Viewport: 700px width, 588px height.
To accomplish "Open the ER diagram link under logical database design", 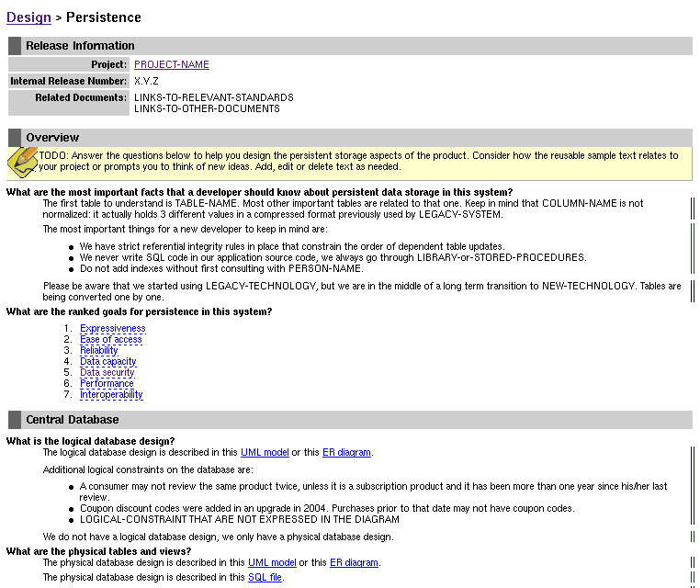I will pos(346,453).
